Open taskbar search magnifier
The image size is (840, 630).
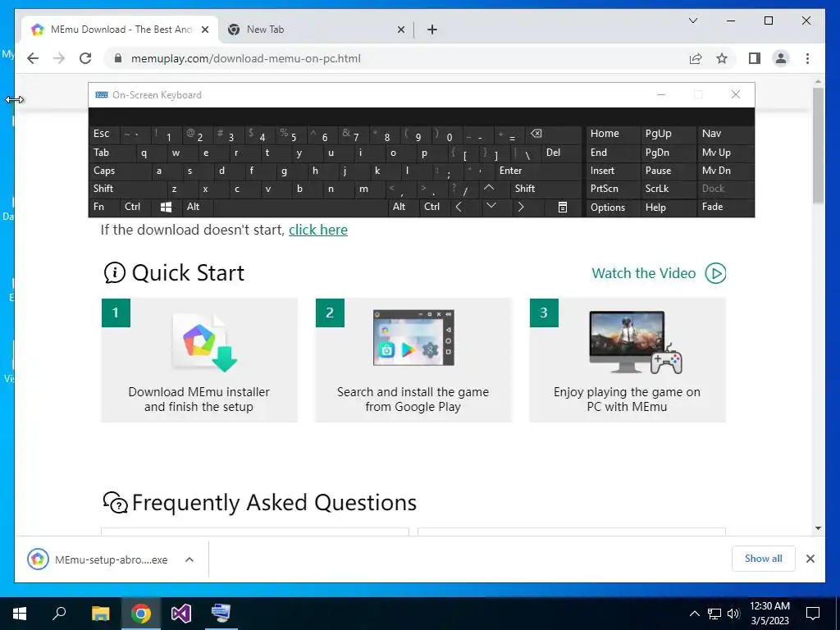click(59, 614)
